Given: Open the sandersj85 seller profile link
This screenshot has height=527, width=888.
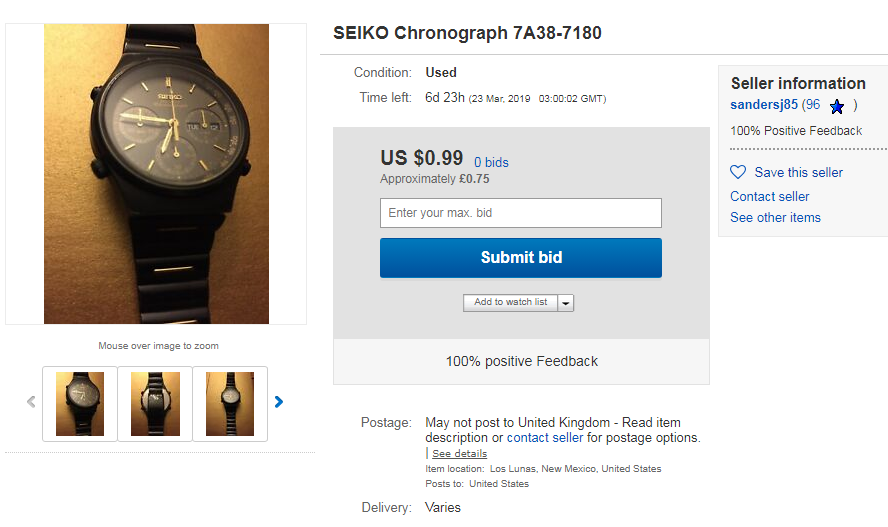Looking at the screenshot, I should [764, 105].
